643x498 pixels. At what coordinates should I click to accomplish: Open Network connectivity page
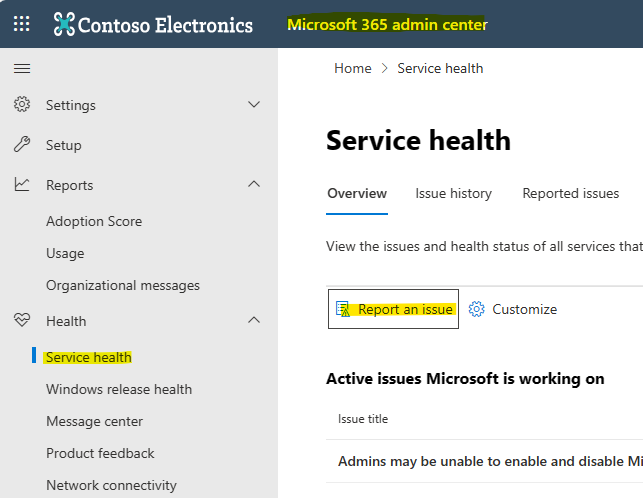(x=111, y=485)
